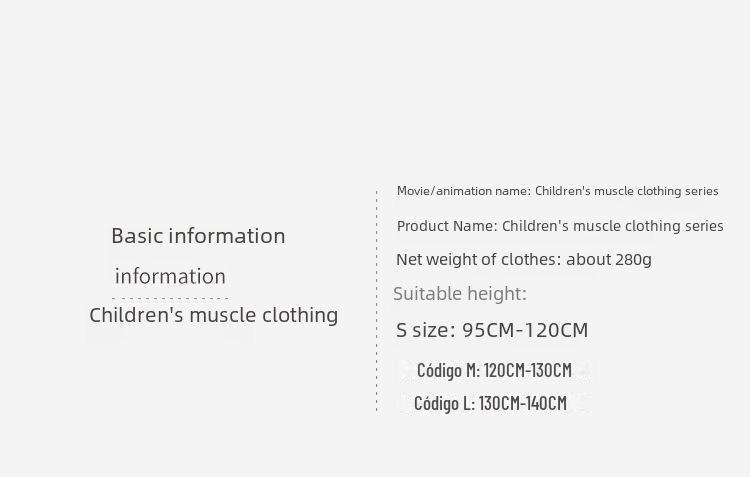Select 'Net weight of clothes: about 280g'

tap(524, 259)
